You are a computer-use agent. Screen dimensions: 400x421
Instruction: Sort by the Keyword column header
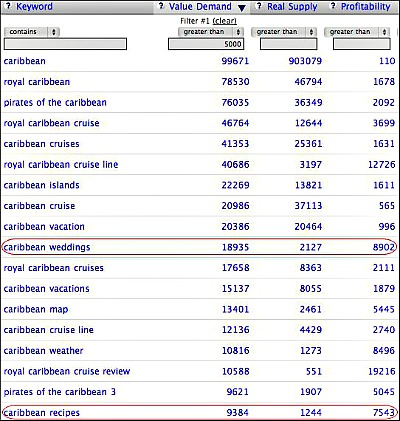pos(34,7)
